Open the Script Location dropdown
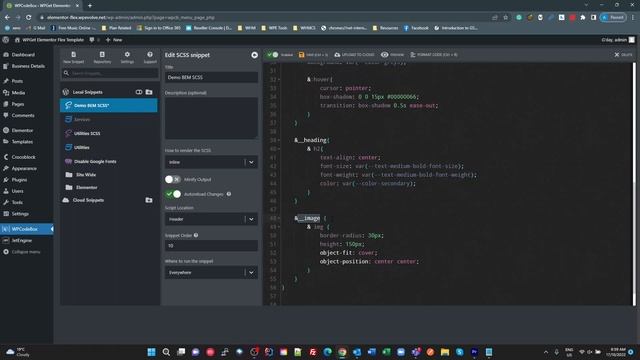The height and width of the screenshot is (360, 640). [x=211, y=219]
